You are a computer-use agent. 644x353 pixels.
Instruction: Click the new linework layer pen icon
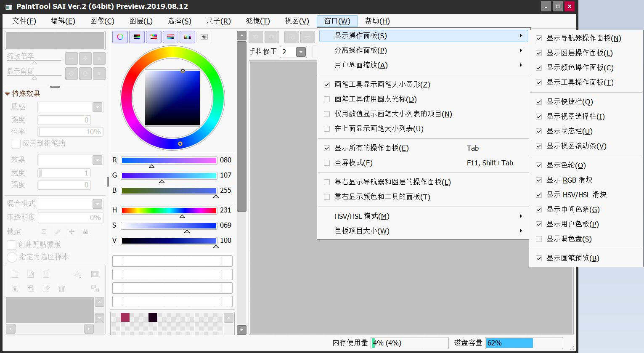[30, 274]
